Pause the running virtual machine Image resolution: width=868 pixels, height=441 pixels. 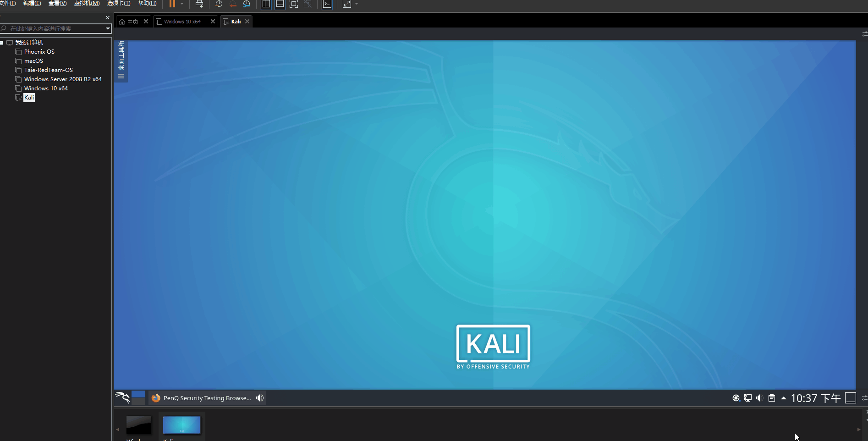(x=172, y=4)
